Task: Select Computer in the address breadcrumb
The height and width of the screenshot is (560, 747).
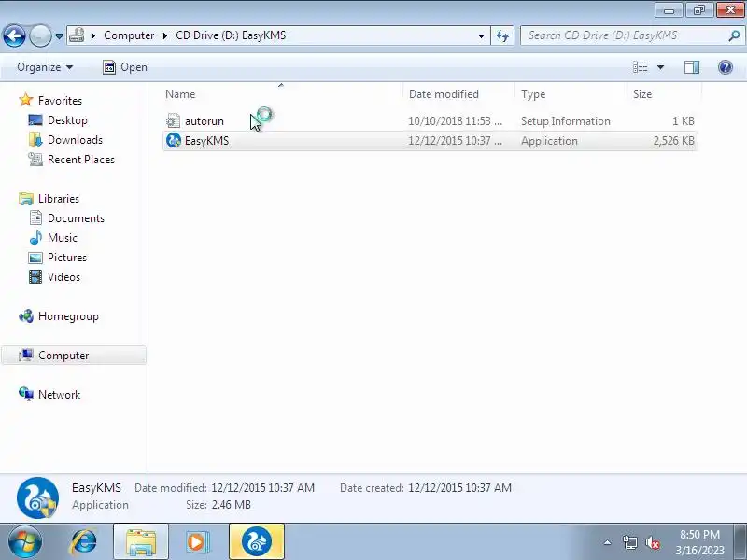Action: 129,35
